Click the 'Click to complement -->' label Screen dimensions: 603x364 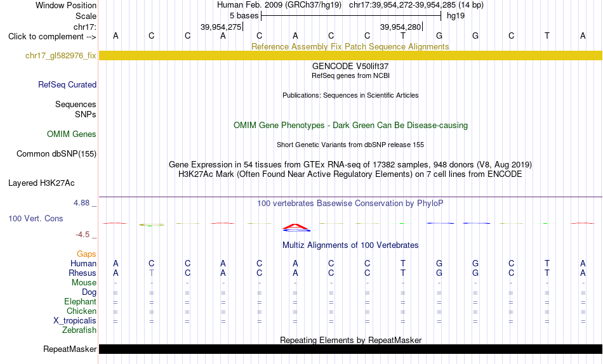pos(52,37)
